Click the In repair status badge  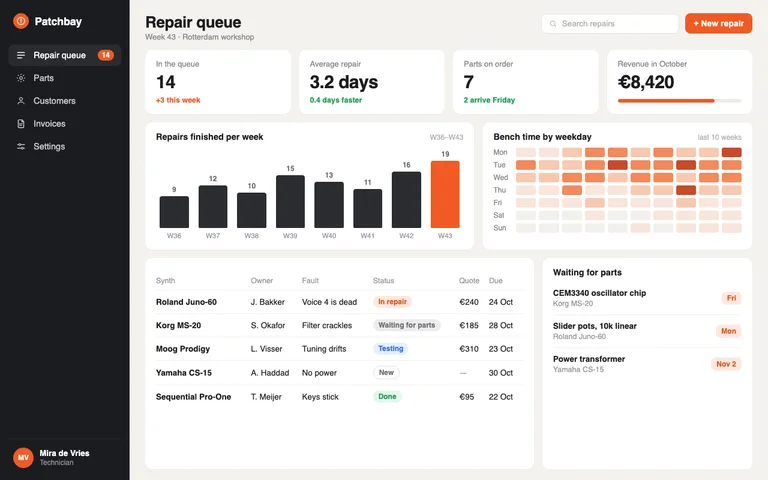coord(392,302)
